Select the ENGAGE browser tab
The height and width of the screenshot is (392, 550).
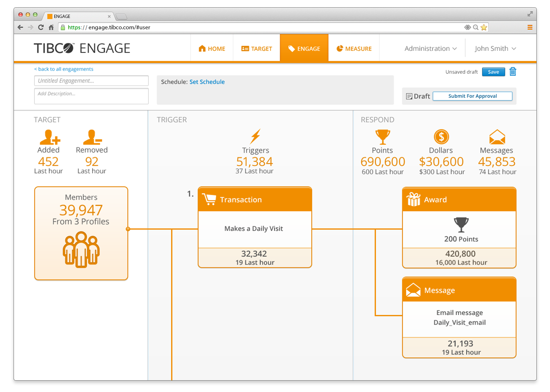[x=79, y=16]
